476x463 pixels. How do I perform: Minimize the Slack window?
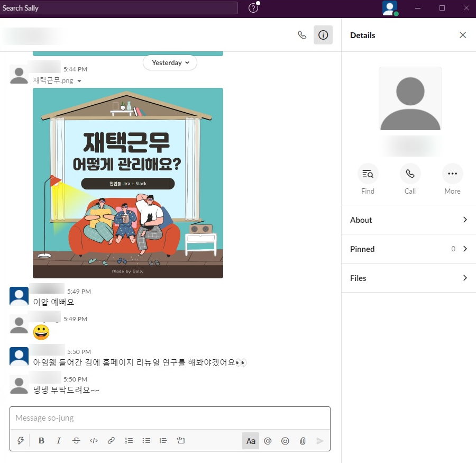418,8
